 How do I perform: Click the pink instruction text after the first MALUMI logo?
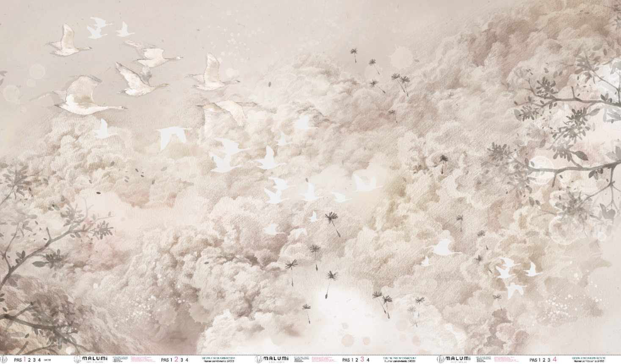tap(144, 360)
